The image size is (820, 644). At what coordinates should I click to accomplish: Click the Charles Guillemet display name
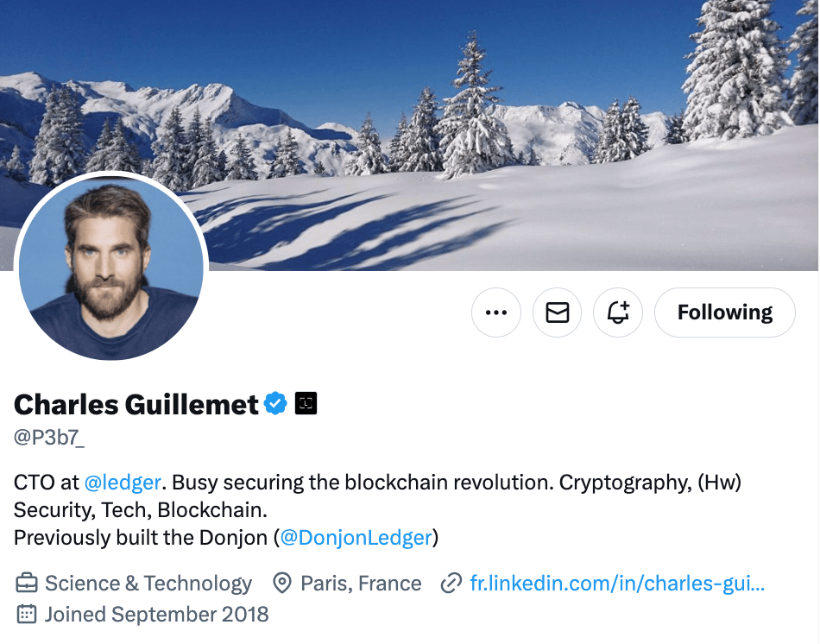[x=136, y=404]
